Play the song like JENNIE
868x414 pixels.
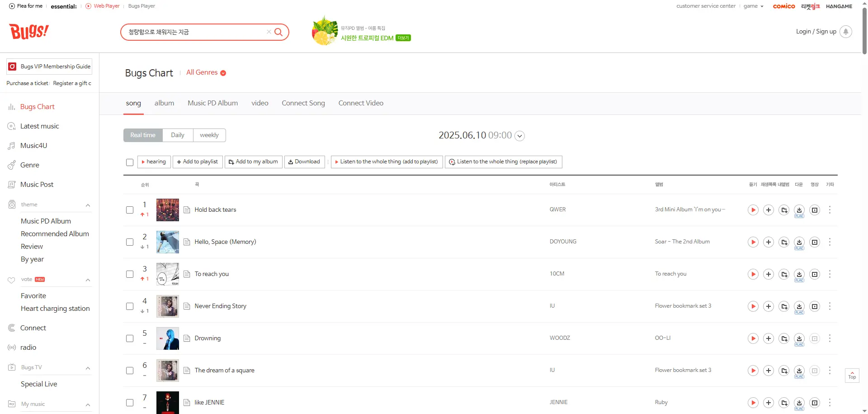point(753,403)
